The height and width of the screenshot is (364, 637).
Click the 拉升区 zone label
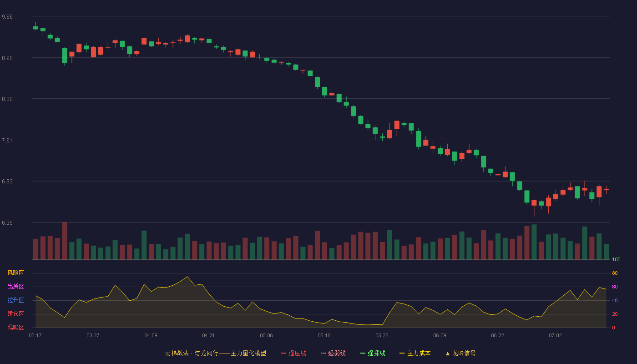coord(16,300)
